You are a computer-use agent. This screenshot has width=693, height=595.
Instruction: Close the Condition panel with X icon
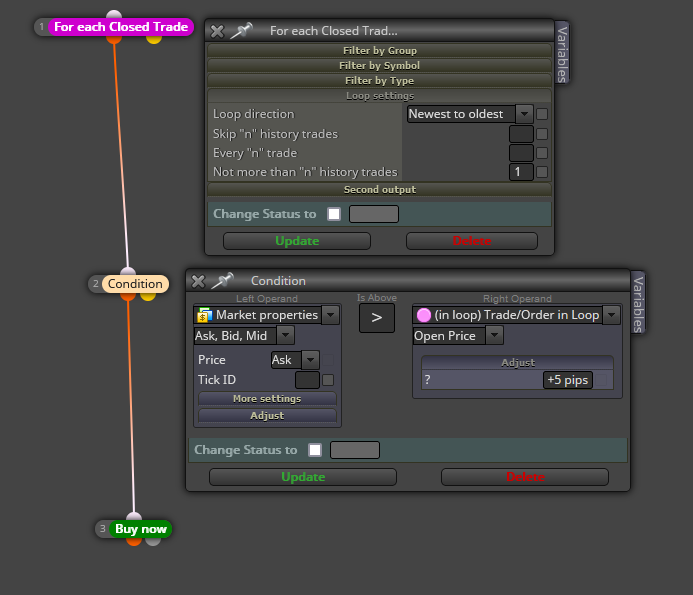198,281
